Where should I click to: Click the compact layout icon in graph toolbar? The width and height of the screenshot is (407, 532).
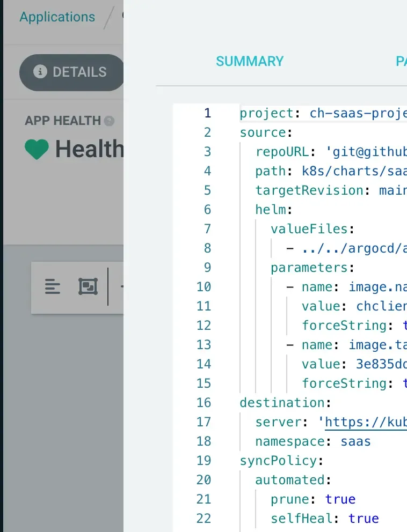point(52,287)
